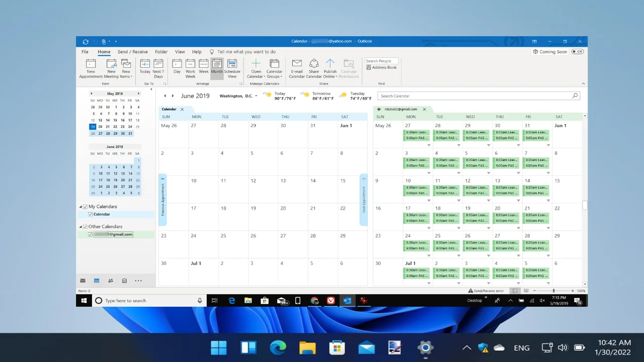644x362 pixels.
Task: Open the File menu
Action: click(85, 52)
